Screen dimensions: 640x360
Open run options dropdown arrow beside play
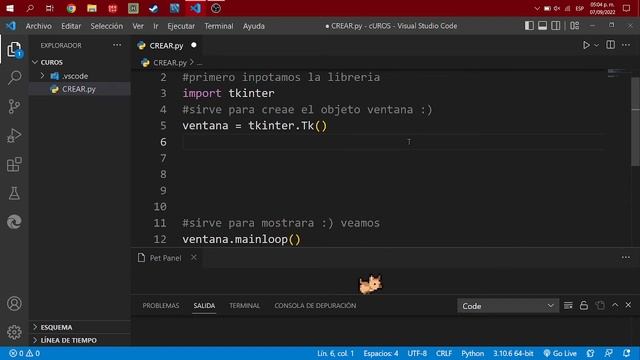(596, 45)
